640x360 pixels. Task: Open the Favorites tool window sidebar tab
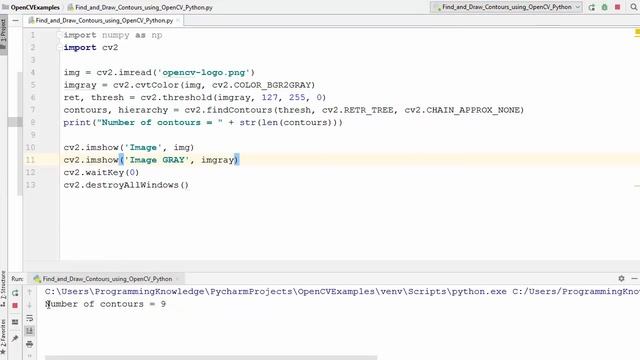[3, 338]
